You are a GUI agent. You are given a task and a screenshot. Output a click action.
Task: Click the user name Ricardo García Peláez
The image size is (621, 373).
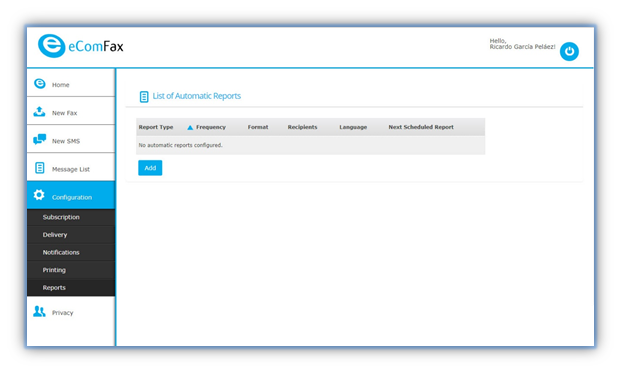pyautogui.click(x=522, y=47)
